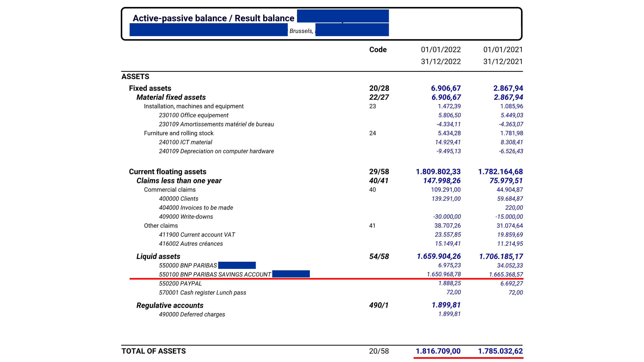Select value -4.334,11
Screen dimensions: 644x362
click(449, 124)
